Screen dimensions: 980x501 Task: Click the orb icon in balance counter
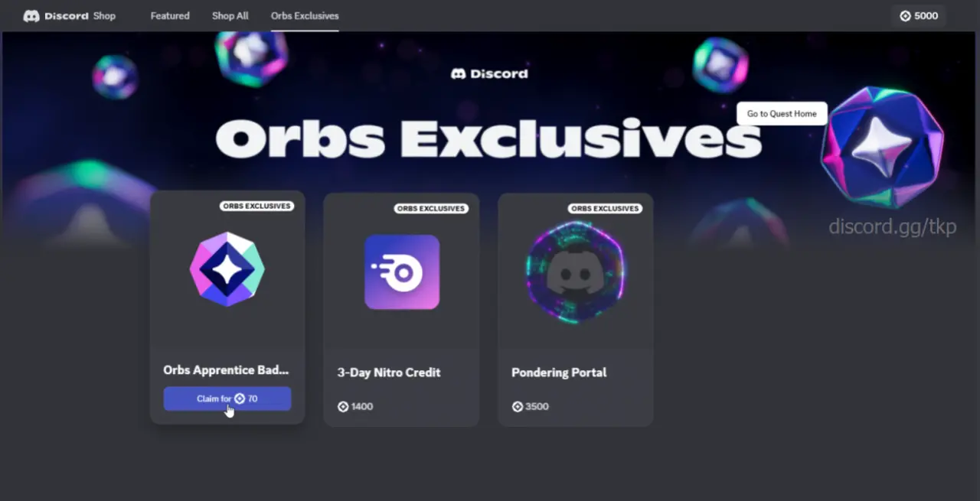[x=905, y=16]
